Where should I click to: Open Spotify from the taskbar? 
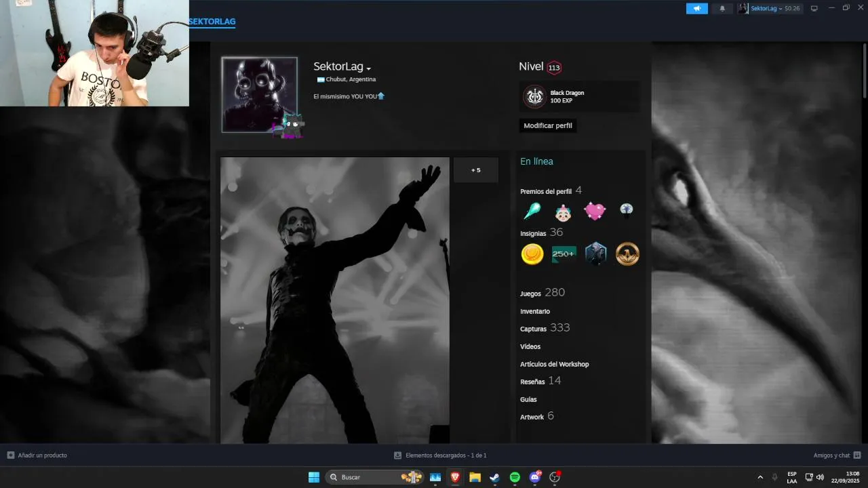pyautogui.click(x=515, y=477)
